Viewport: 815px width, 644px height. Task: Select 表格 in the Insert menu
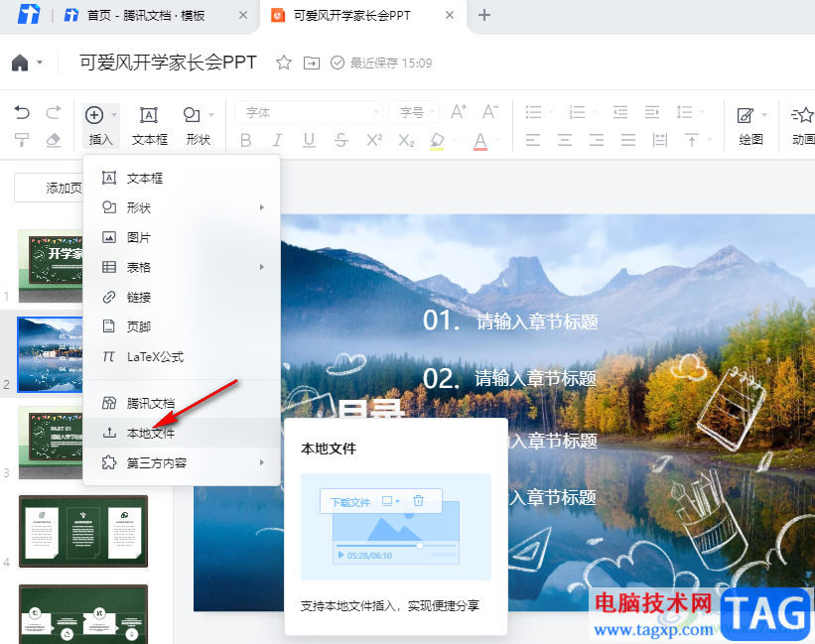[182, 268]
